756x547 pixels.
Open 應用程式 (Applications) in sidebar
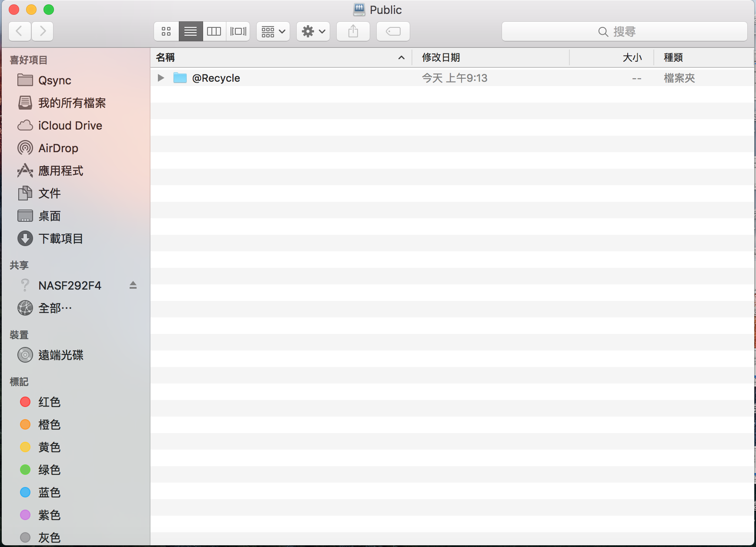pyautogui.click(x=60, y=171)
